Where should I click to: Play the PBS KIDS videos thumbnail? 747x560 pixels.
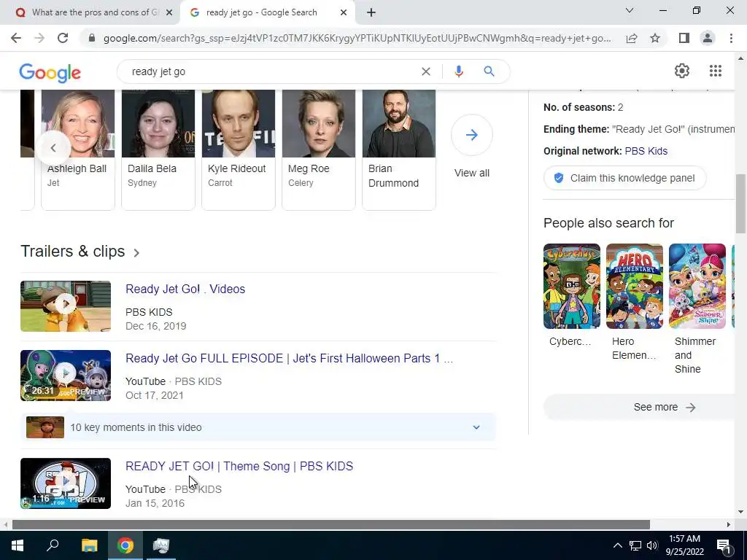(x=66, y=306)
